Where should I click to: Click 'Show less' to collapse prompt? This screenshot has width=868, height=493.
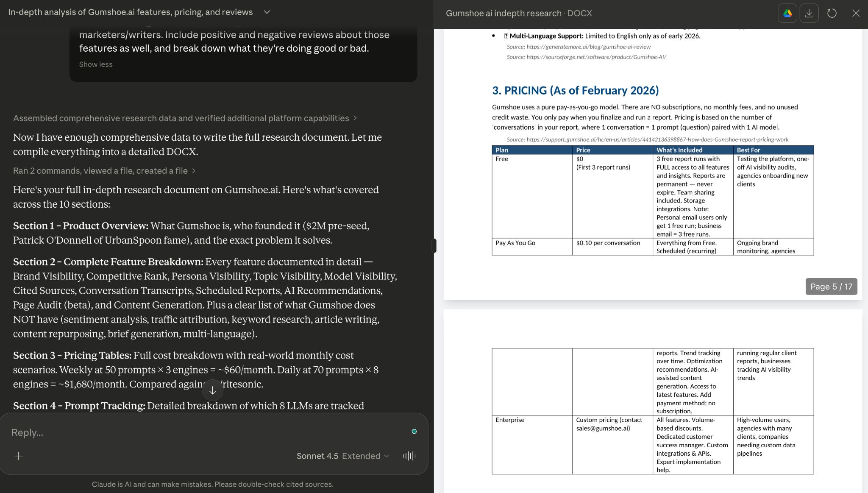(x=96, y=64)
